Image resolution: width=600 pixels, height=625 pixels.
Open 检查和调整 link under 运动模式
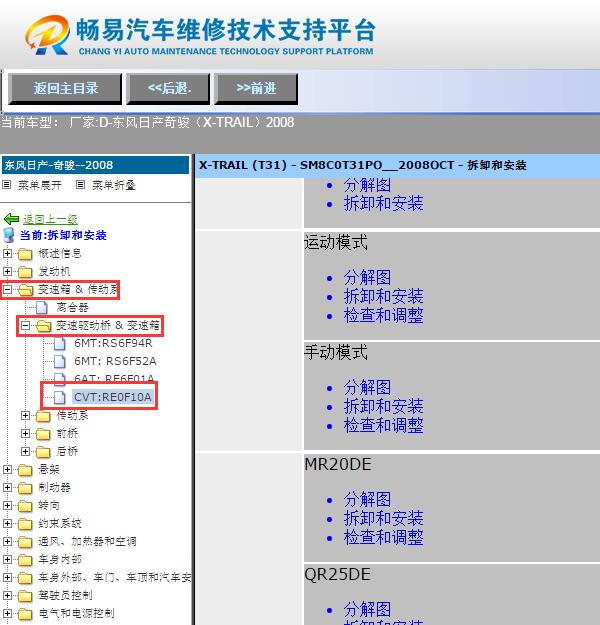pos(384,315)
